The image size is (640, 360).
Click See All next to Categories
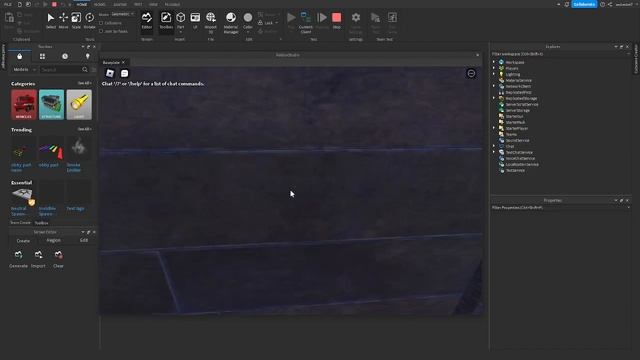pos(84,83)
